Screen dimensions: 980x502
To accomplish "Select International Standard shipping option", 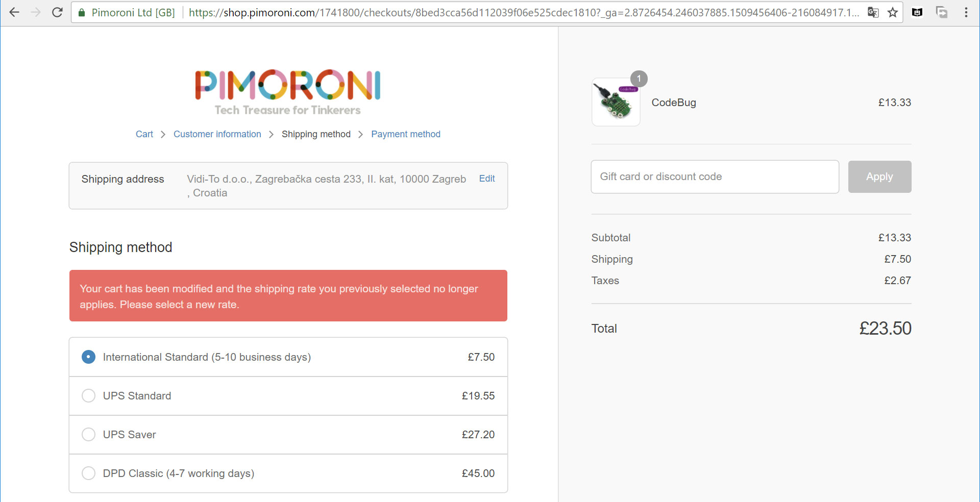I will (88, 357).
